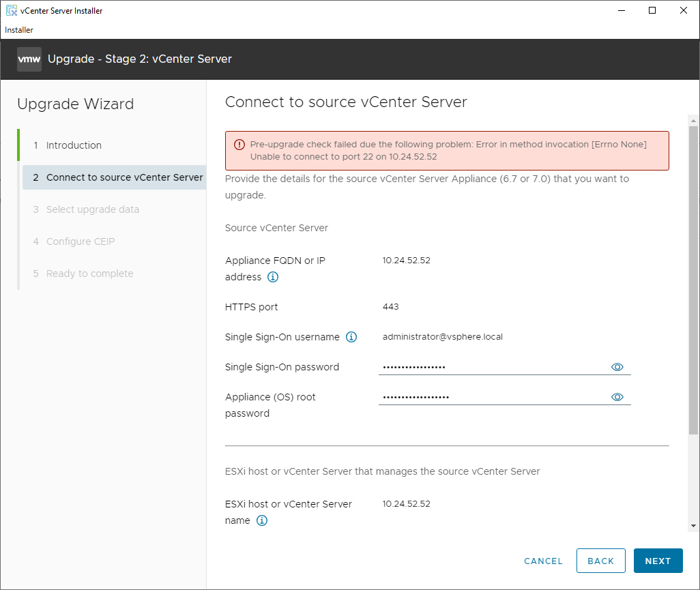Click info icon beside ESXi host name
The height and width of the screenshot is (590, 700).
[262, 520]
